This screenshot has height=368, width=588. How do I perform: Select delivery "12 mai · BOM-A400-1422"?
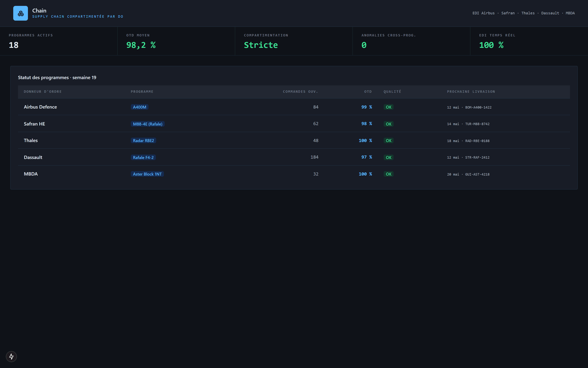click(x=469, y=107)
